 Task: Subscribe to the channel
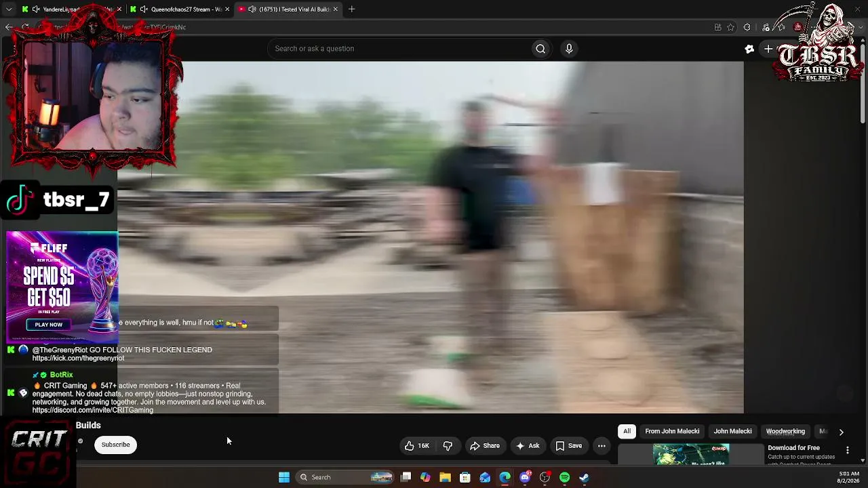pyautogui.click(x=115, y=445)
